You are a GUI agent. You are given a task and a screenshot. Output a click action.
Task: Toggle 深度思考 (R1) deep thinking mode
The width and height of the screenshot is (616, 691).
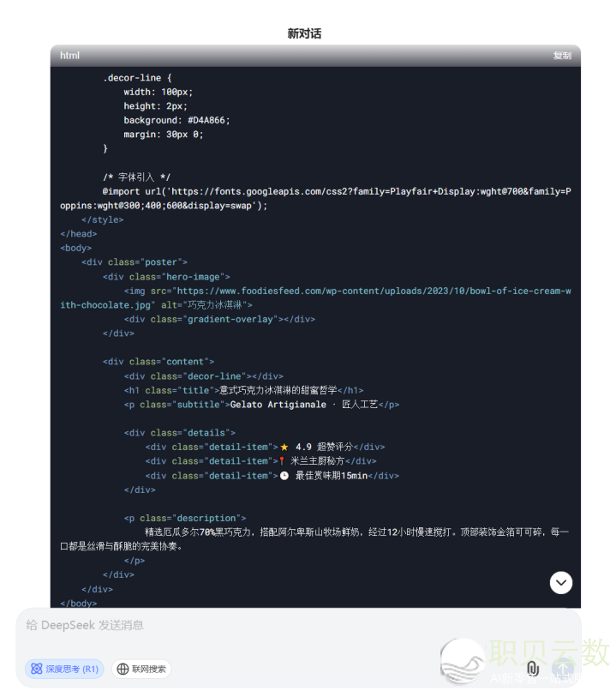click(64, 669)
